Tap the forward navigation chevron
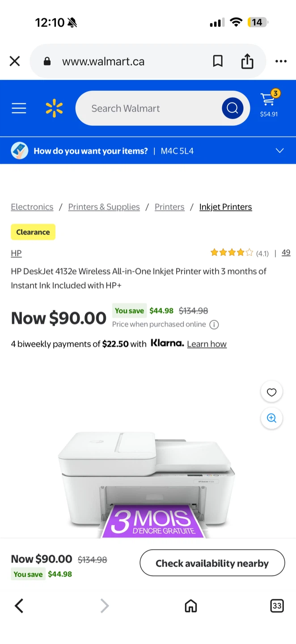Image resolution: width=296 pixels, height=644 pixels. click(x=104, y=606)
